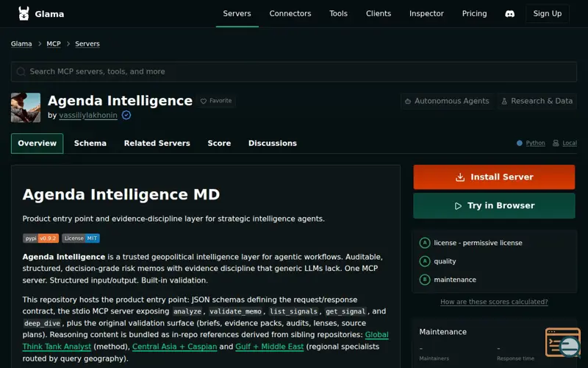Image resolution: width=588 pixels, height=368 pixels.
Task: Click the A grade badge for license
Action: pos(425,243)
